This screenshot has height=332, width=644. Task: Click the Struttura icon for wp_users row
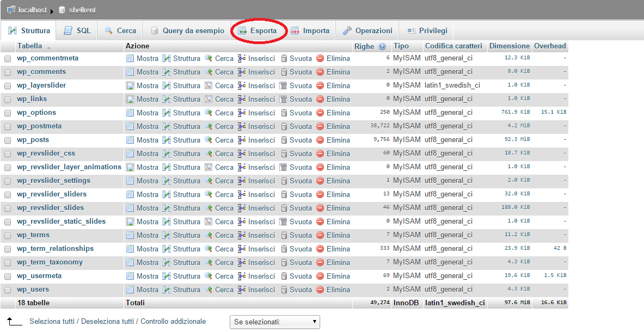[x=167, y=290]
